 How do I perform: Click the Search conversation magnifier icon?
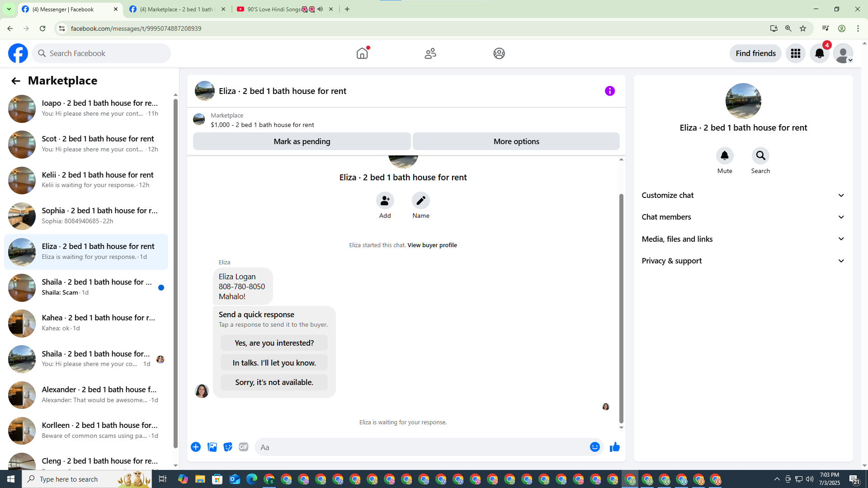click(x=760, y=156)
